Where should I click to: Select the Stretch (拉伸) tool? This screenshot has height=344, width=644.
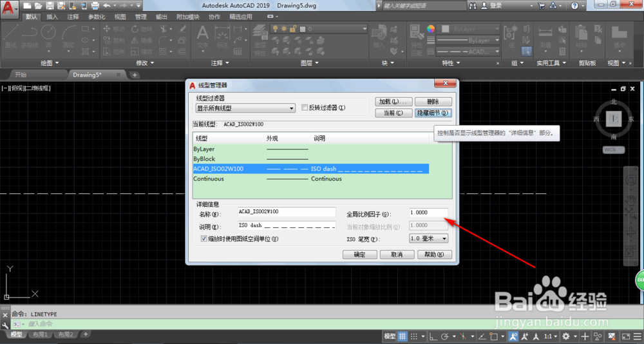[x=114, y=52]
